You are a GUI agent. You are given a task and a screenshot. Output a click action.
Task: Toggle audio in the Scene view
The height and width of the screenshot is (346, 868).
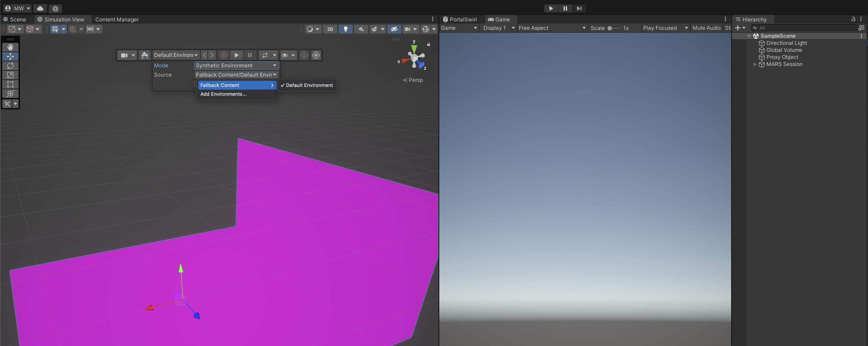(x=361, y=29)
